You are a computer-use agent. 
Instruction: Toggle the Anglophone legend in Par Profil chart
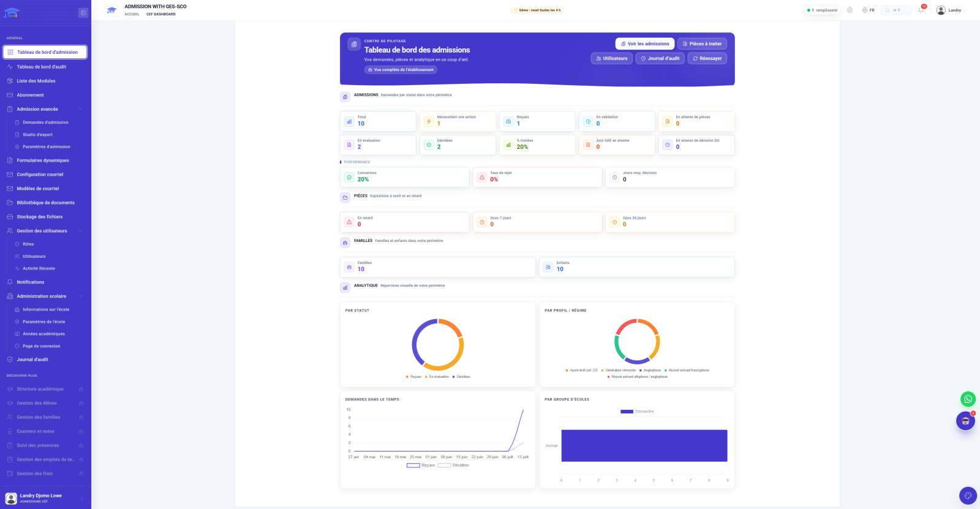[650, 371]
